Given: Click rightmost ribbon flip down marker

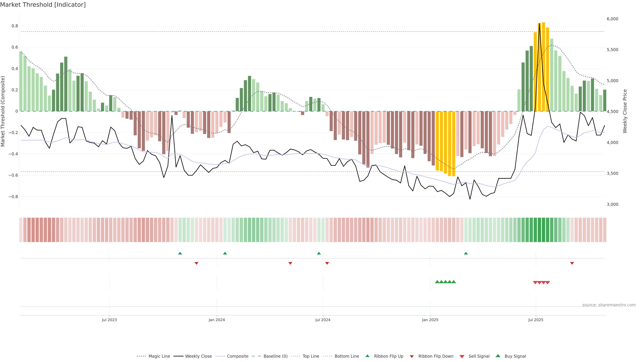Looking at the screenshot, I should point(572,263).
